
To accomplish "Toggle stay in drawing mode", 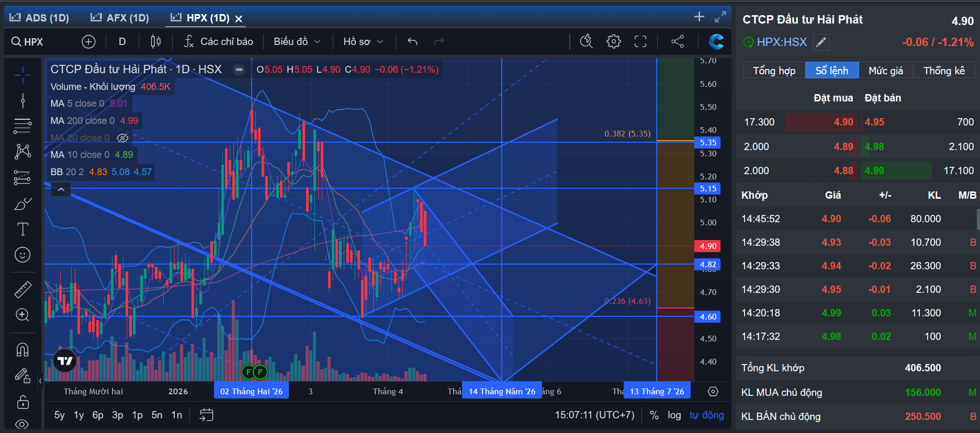I will coord(22,375).
